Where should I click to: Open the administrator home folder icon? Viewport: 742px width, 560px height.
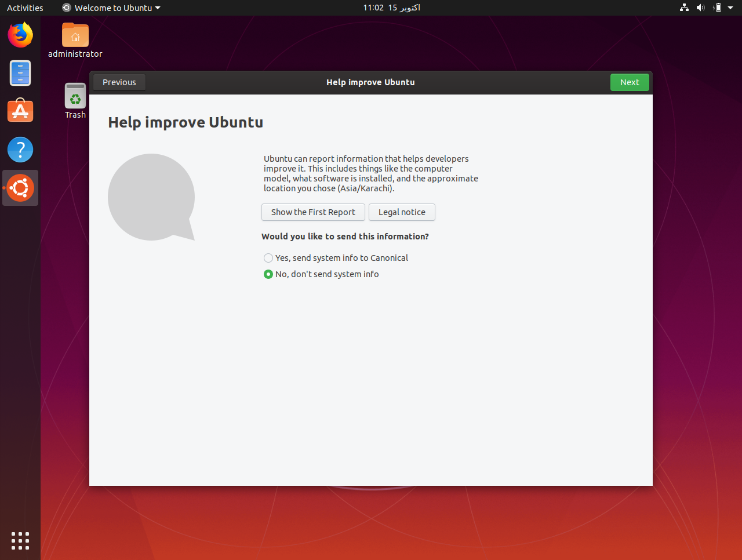75,41
